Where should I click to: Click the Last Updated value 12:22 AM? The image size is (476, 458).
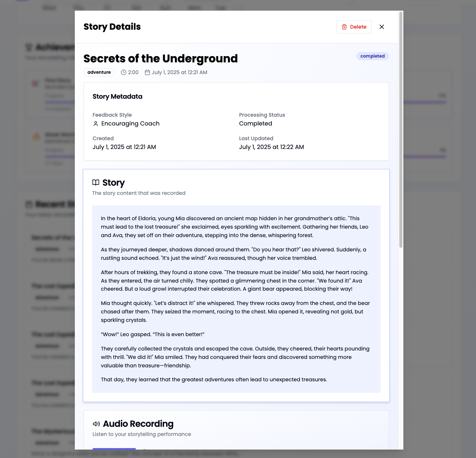[271, 147]
